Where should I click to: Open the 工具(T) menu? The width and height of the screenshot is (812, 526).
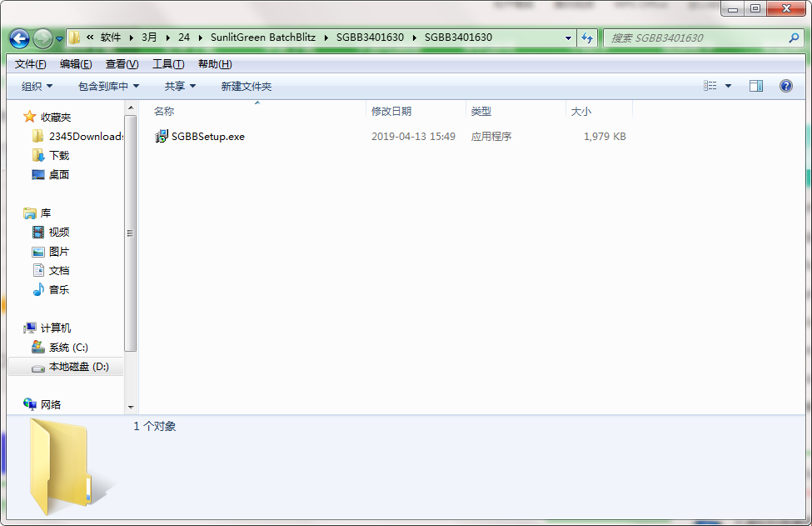click(x=168, y=64)
